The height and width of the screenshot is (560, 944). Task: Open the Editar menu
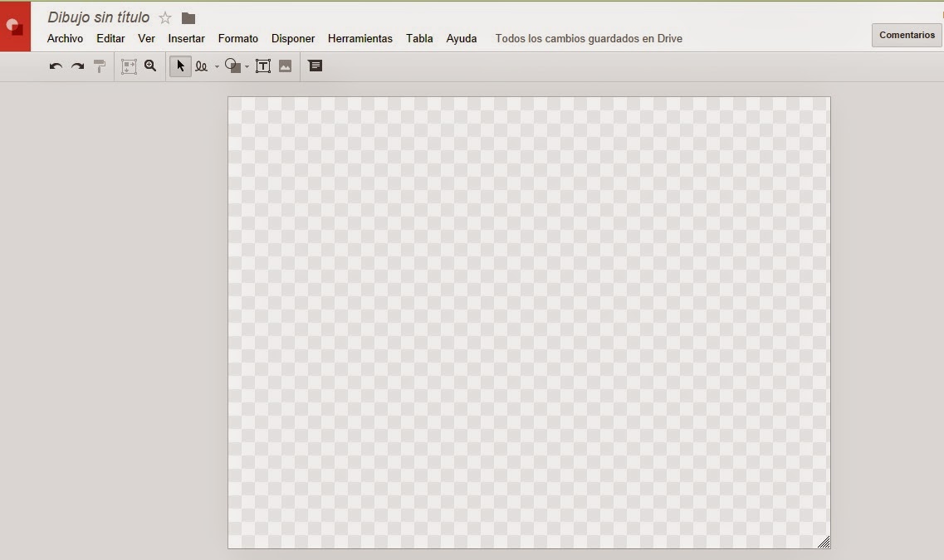(x=110, y=38)
